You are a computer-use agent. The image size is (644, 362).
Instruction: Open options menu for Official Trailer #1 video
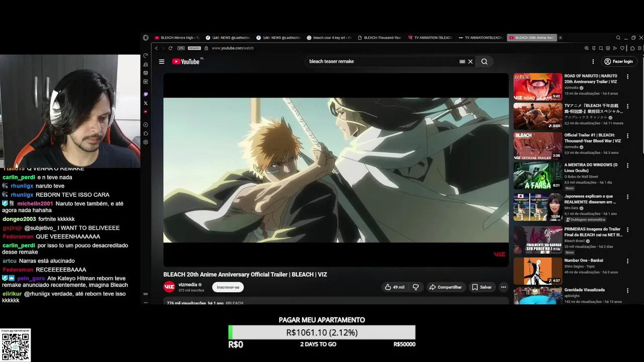click(627, 136)
